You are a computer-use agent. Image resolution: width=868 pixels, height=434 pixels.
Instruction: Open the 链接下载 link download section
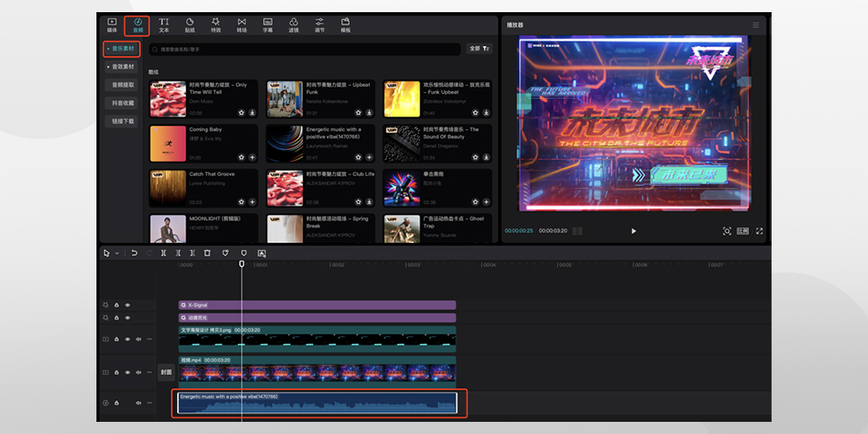pos(122,121)
